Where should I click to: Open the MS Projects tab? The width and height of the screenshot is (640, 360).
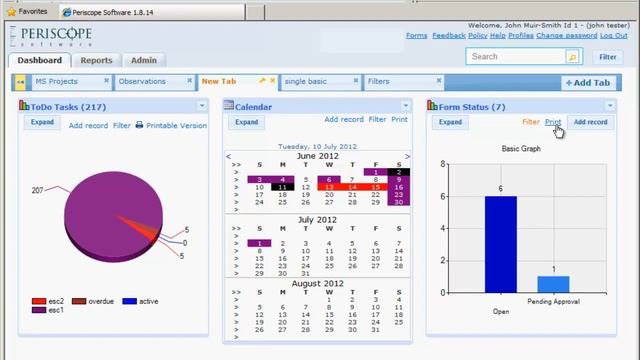click(56, 81)
